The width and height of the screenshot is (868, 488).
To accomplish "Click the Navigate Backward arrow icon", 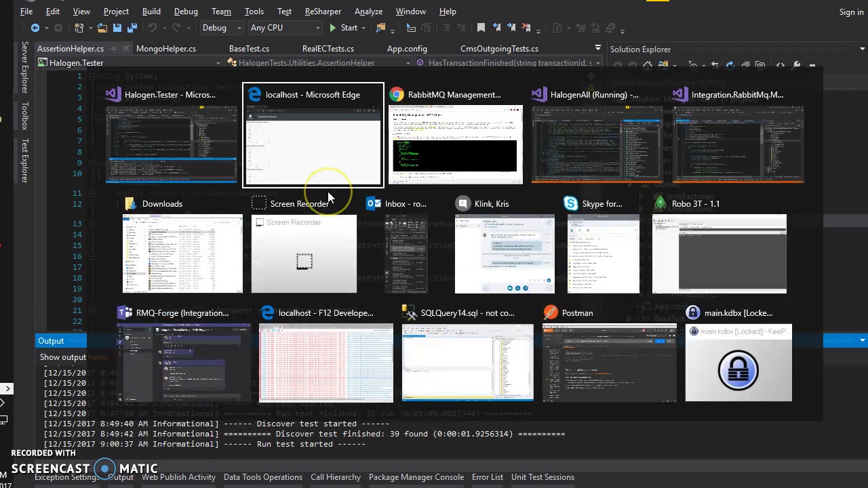I will [x=35, y=28].
